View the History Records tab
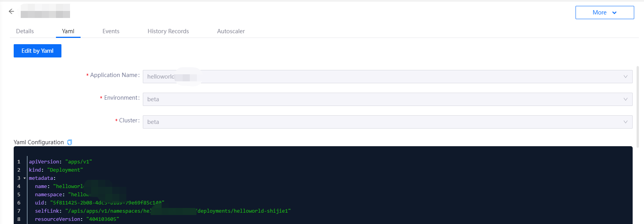This screenshot has width=644, height=224. tap(168, 31)
